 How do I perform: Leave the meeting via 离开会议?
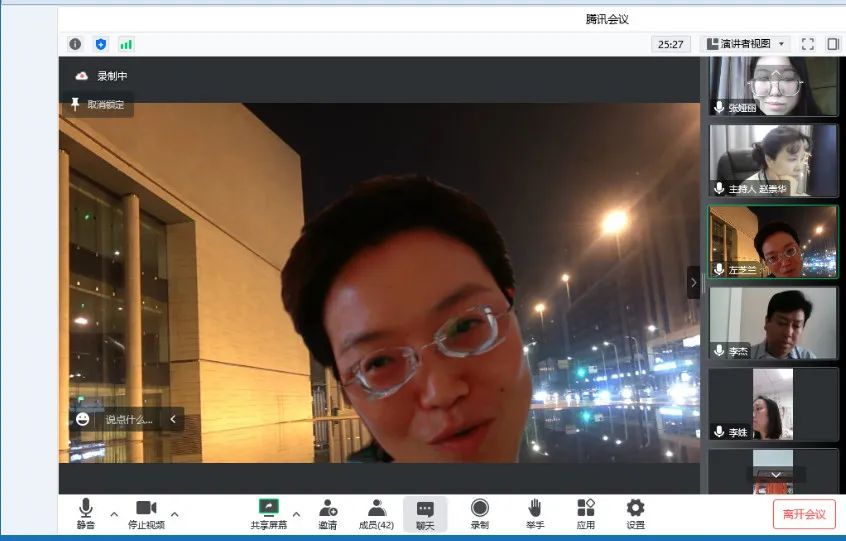pyautogui.click(x=804, y=514)
